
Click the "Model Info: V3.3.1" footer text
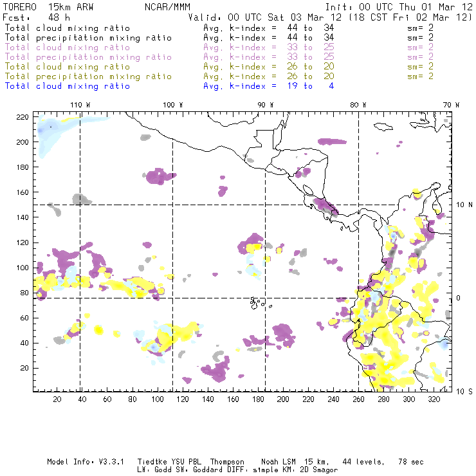(86, 462)
